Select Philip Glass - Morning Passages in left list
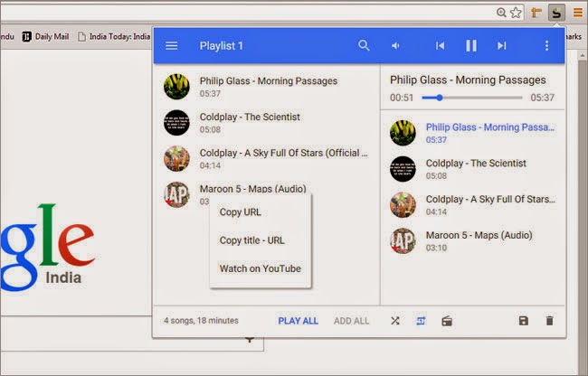 pos(267,87)
